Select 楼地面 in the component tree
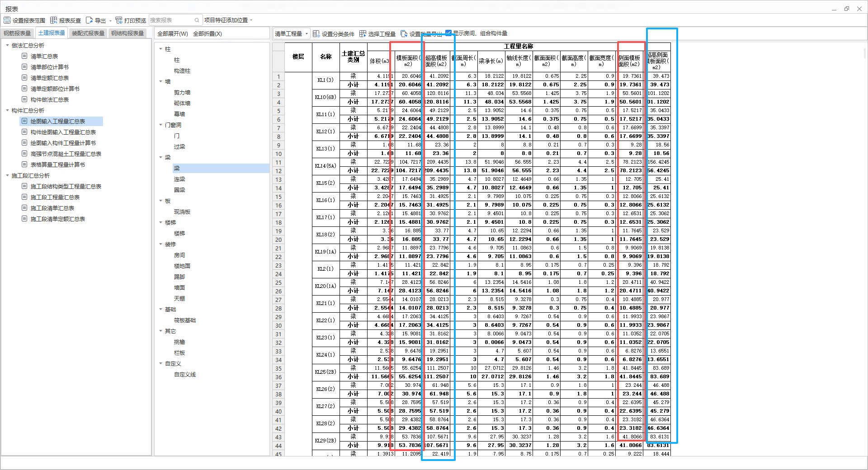Viewport: 868px width, 470px height. coord(182,266)
